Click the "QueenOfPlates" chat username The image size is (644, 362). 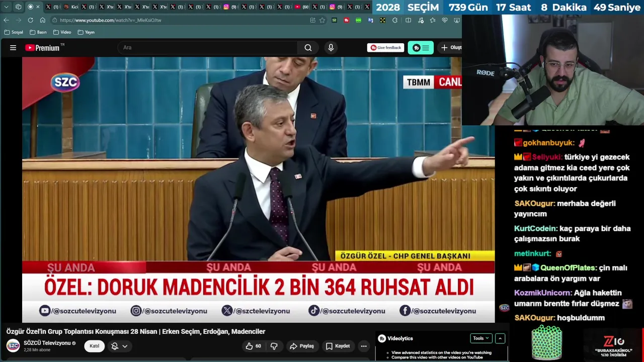pyautogui.click(x=569, y=268)
